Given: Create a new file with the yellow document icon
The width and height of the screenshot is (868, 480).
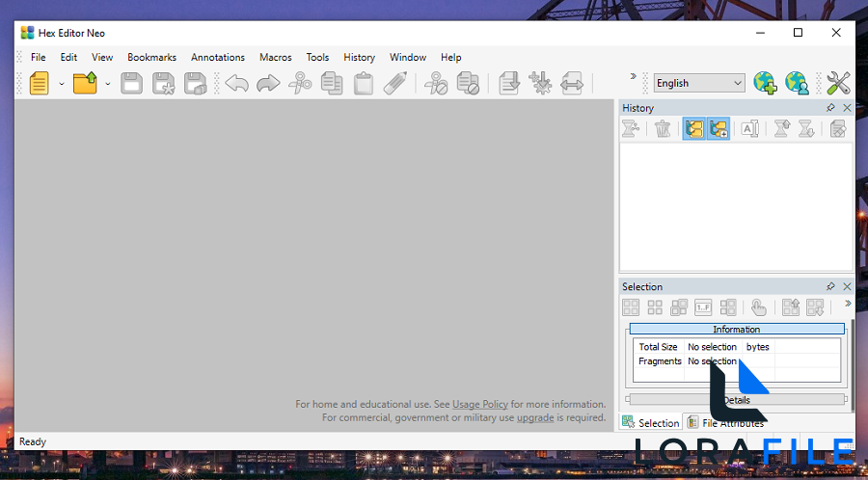Looking at the screenshot, I should click(x=40, y=84).
